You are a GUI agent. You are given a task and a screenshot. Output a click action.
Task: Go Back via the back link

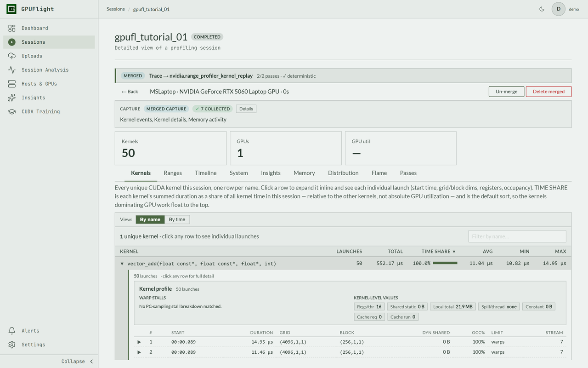point(130,92)
